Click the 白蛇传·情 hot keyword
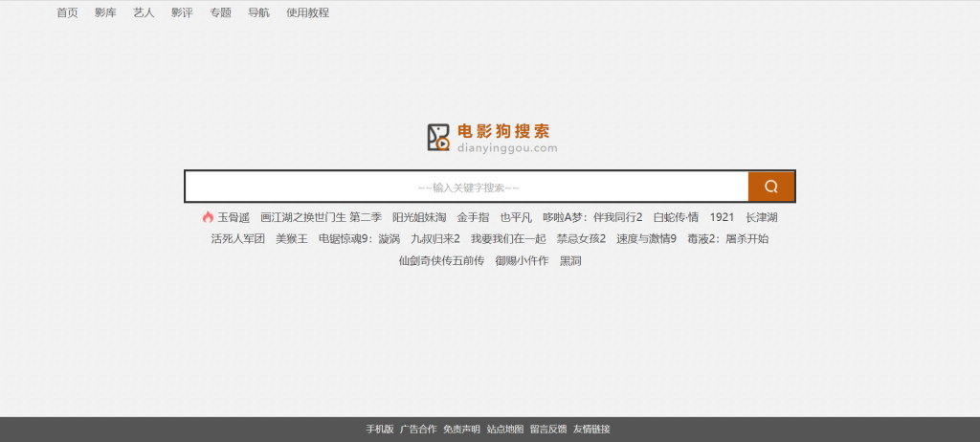 pyautogui.click(x=676, y=217)
